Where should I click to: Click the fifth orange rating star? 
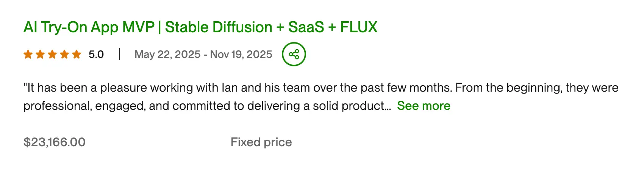77,55
